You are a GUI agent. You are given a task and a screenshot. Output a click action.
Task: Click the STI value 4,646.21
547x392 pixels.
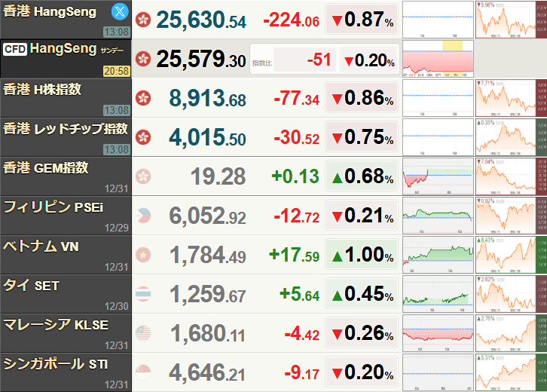click(x=207, y=372)
